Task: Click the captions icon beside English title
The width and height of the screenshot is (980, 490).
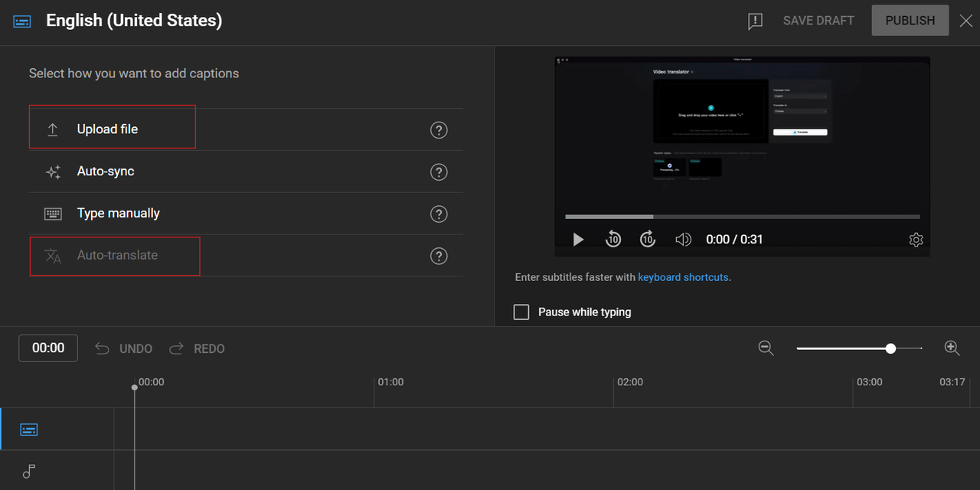Action: click(22, 21)
